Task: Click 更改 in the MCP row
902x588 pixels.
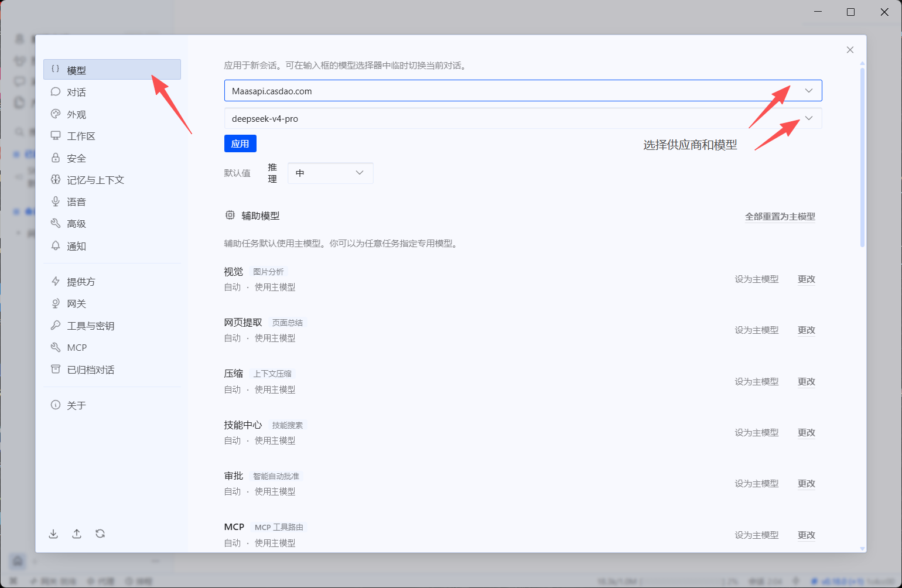Action: [807, 535]
